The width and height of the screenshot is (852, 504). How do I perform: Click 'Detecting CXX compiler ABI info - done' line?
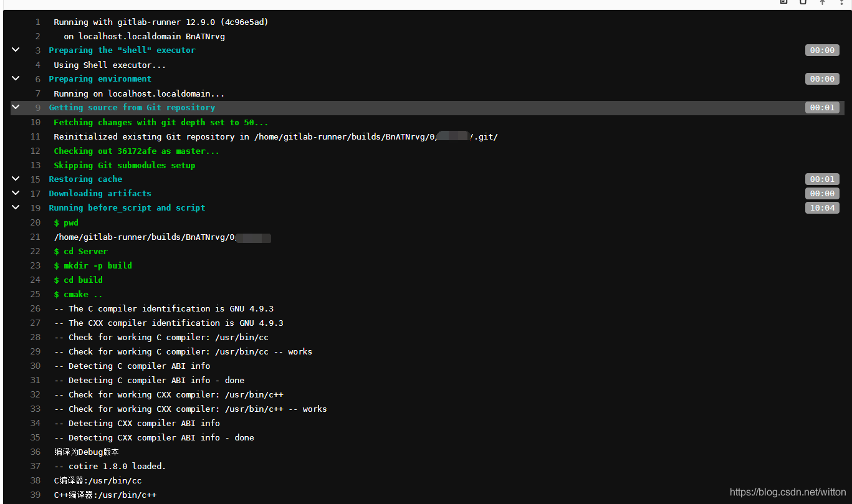[x=155, y=438]
